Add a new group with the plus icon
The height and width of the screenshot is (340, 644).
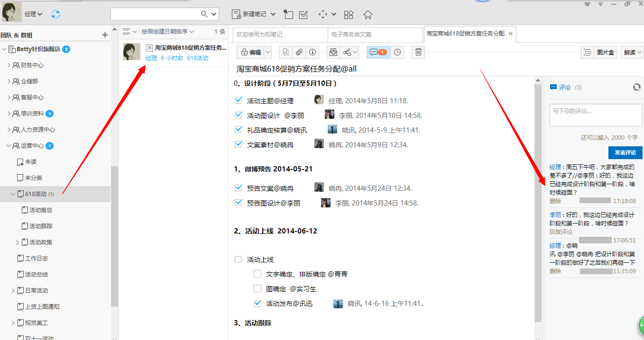[x=105, y=35]
